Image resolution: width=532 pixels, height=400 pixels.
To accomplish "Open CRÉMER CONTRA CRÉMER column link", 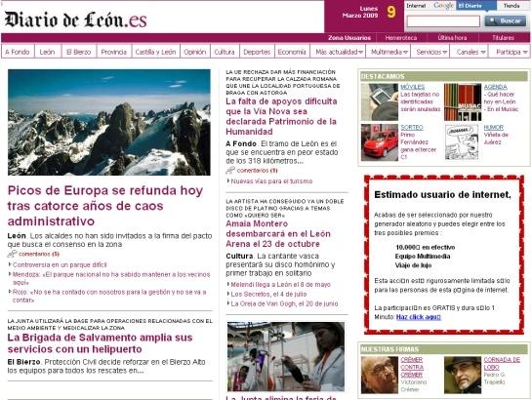I will click(x=412, y=367).
